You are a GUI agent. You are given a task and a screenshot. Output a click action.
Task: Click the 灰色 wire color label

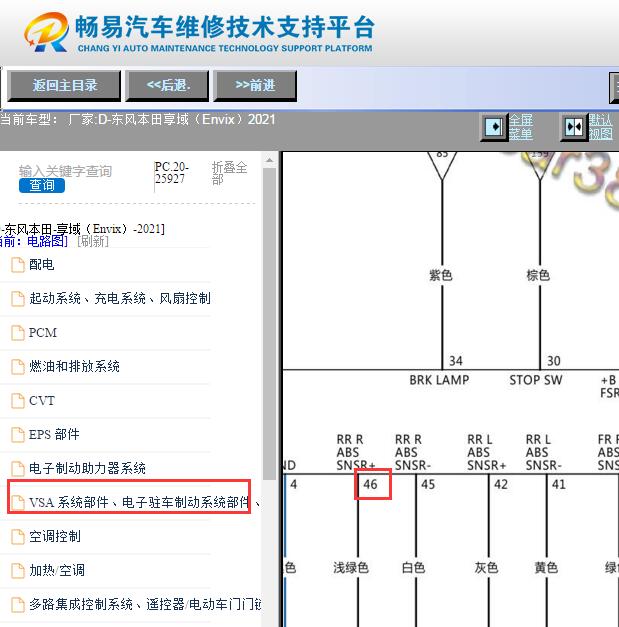pyautogui.click(x=486, y=567)
